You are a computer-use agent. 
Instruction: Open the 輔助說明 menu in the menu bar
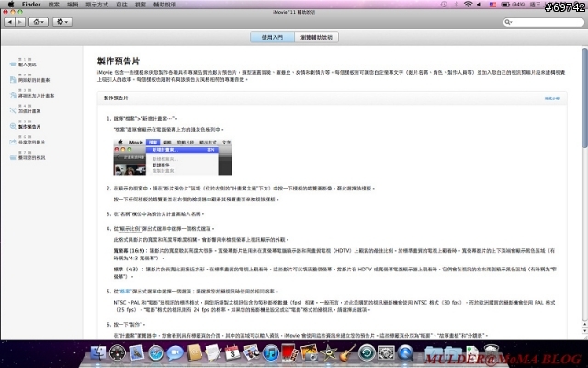click(x=164, y=5)
